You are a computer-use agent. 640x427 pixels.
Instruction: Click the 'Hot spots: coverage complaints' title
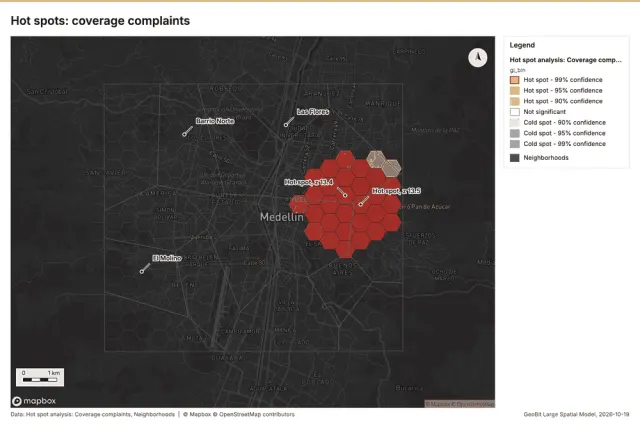(100, 21)
